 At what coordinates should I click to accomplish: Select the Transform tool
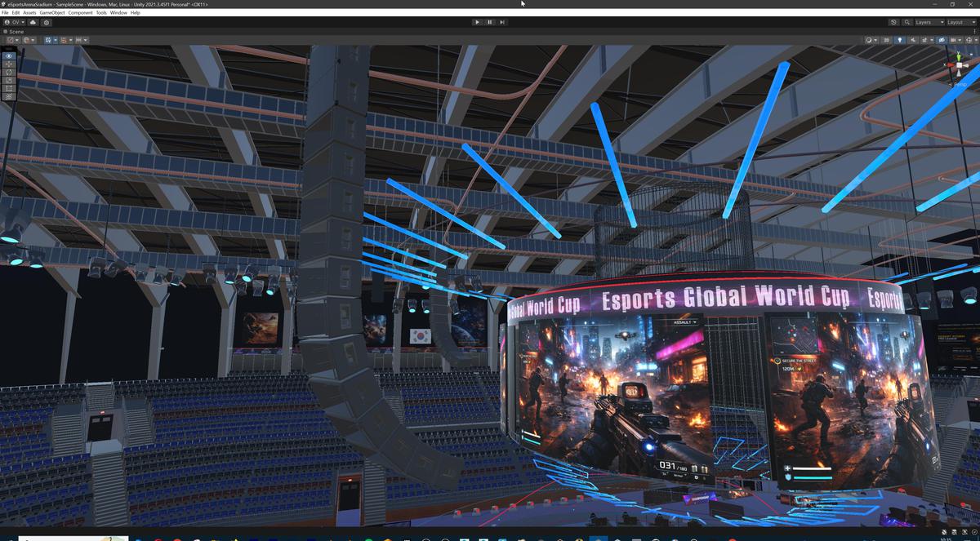(x=9, y=96)
